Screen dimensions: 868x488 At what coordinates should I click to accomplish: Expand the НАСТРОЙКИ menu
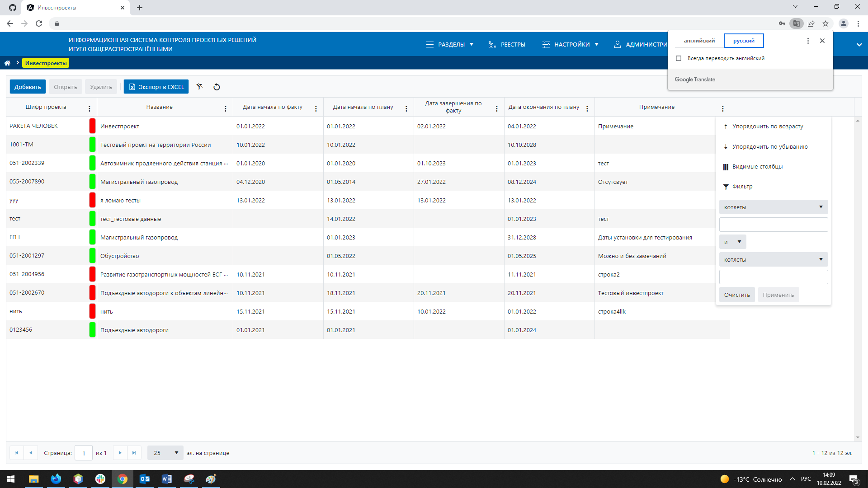point(571,44)
